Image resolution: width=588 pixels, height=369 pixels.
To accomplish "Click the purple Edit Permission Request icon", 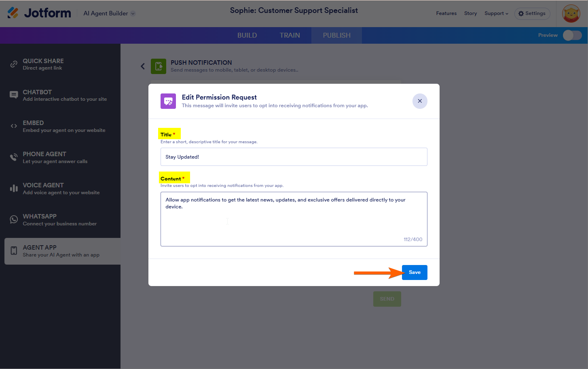I will pyautogui.click(x=168, y=101).
